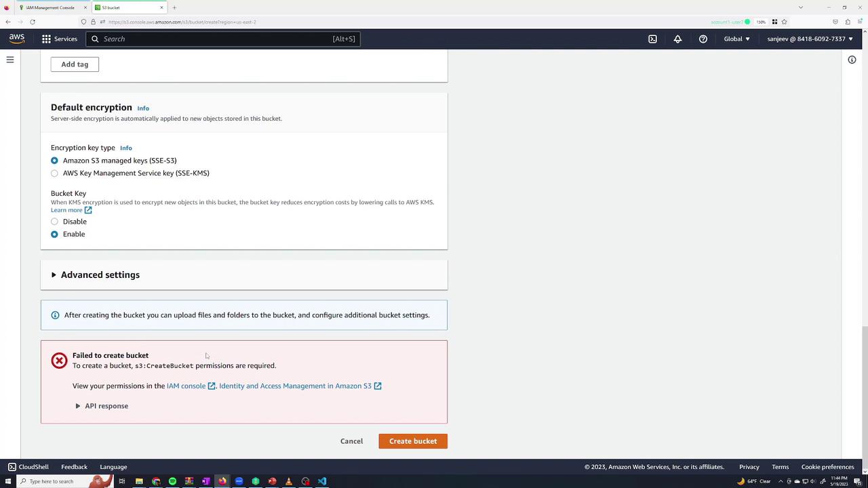Open the left side navigation hamburger
This screenshot has width=868, height=488.
[x=10, y=60]
